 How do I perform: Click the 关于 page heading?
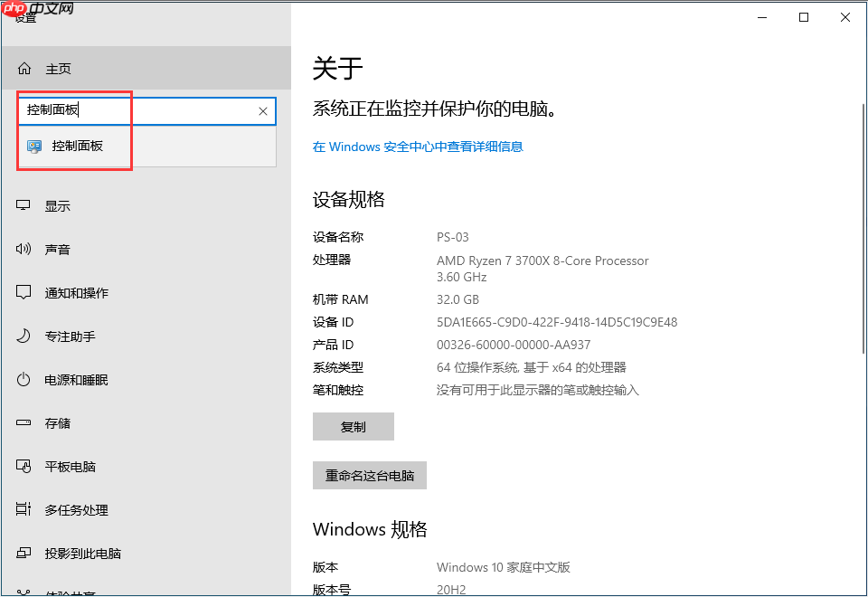pyautogui.click(x=337, y=68)
